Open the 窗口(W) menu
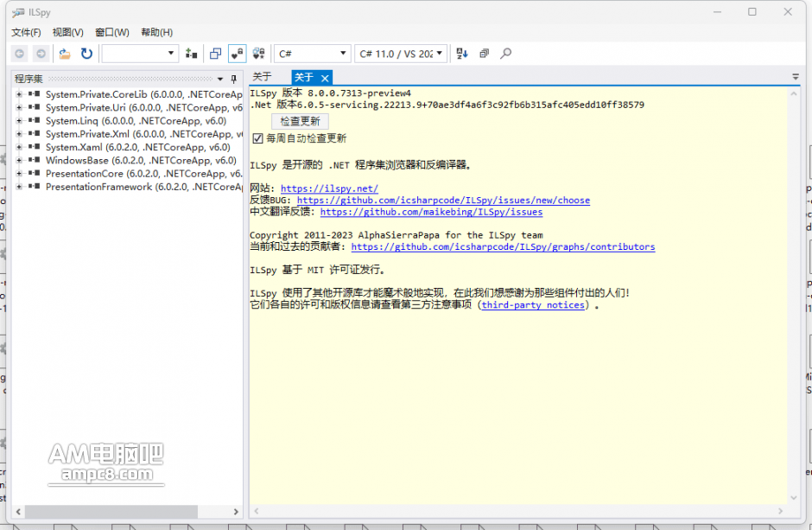812x530 pixels. 111,32
